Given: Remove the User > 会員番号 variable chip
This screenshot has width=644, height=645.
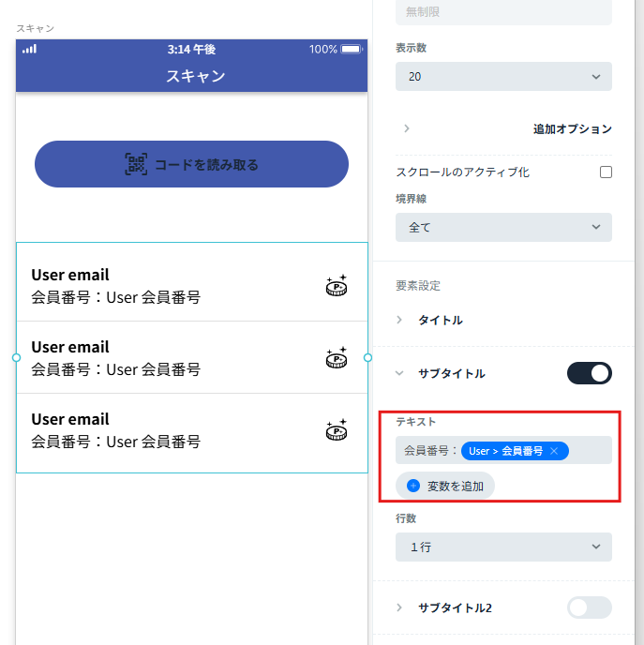Looking at the screenshot, I should [554, 451].
